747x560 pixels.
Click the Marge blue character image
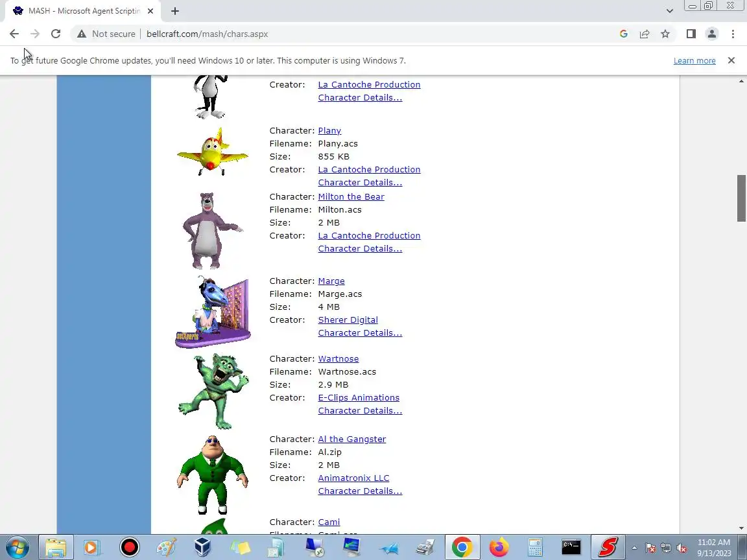click(213, 312)
